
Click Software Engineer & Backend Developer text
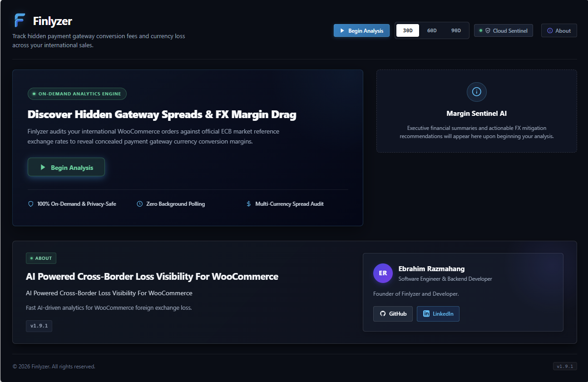(x=445, y=279)
